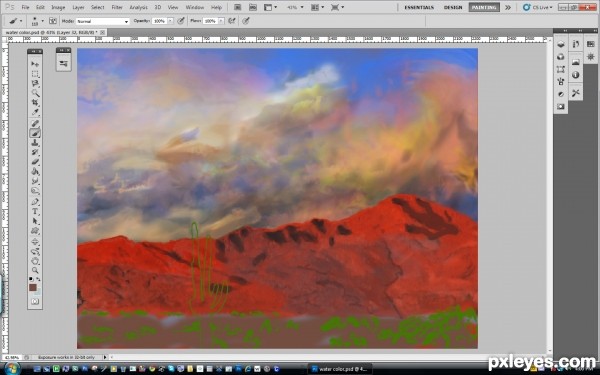Select the highlighted Brush tool in toolbox
This screenshot has width=600, height=375.
coord(35,133)
